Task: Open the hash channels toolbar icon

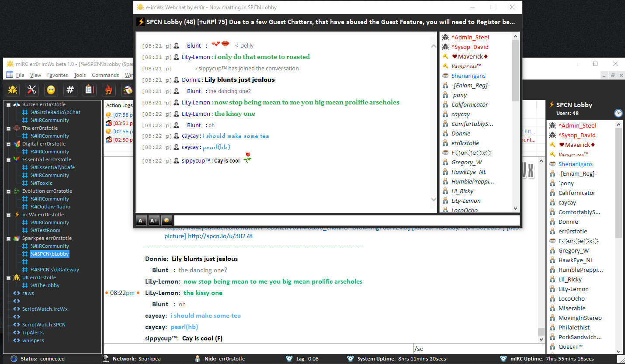Action: coord(70,90)
